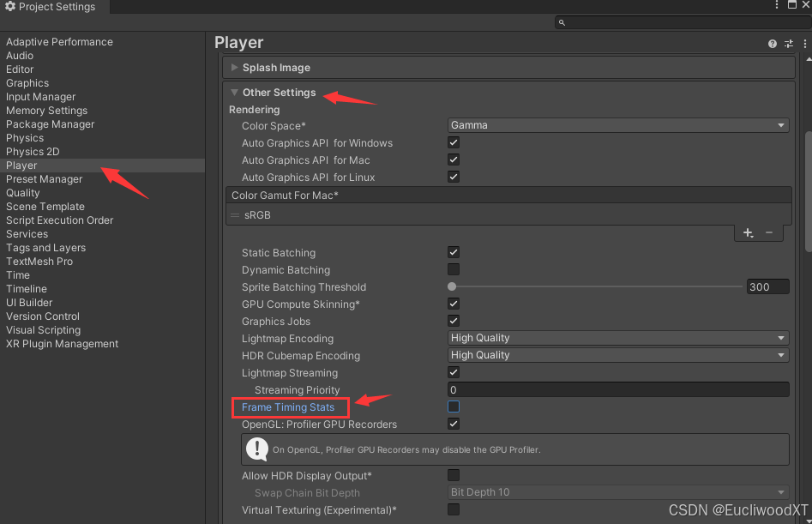Open the Player help icon
This screenshot has height=524, width=812.
pyautogui.click(x=772, y=44)
